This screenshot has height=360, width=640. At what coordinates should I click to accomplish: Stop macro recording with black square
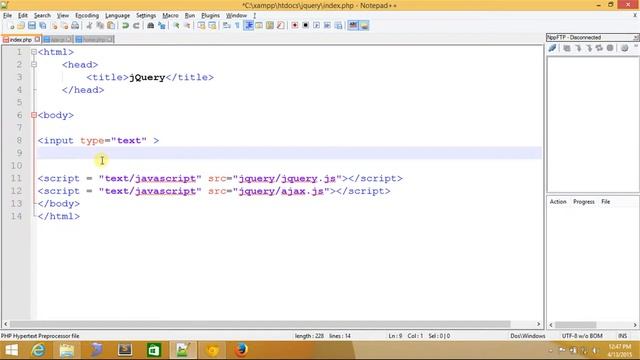pyautogui.click(x=305, y=26)
